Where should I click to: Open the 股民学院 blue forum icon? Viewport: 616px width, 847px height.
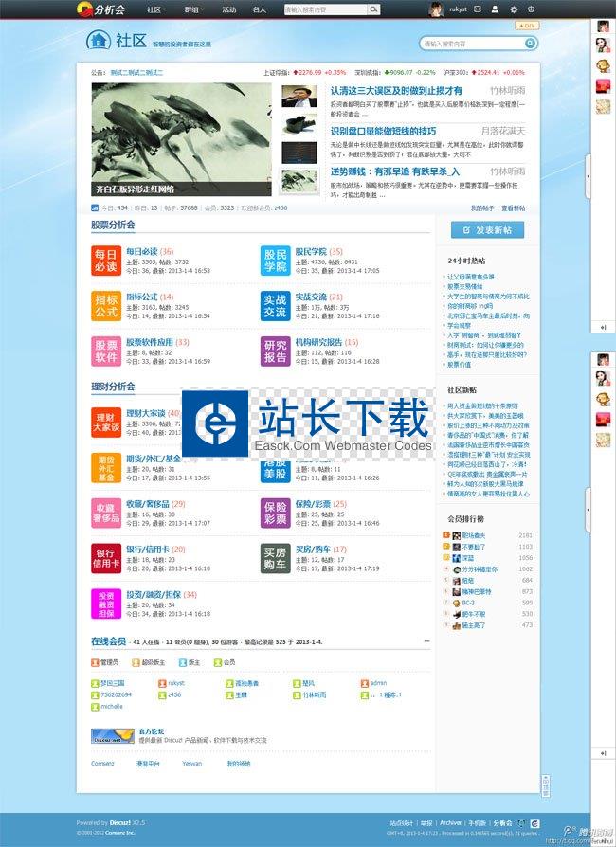(x=275, y=260)
